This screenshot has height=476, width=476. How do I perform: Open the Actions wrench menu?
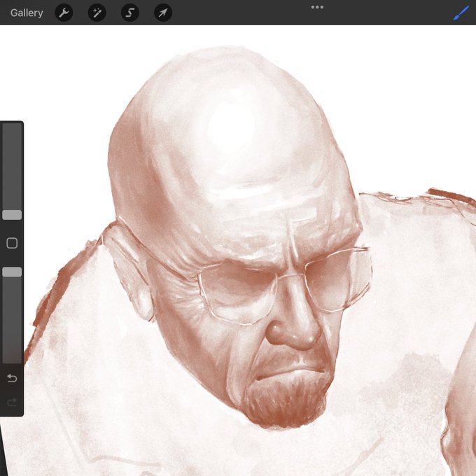(x=64, y=13)
